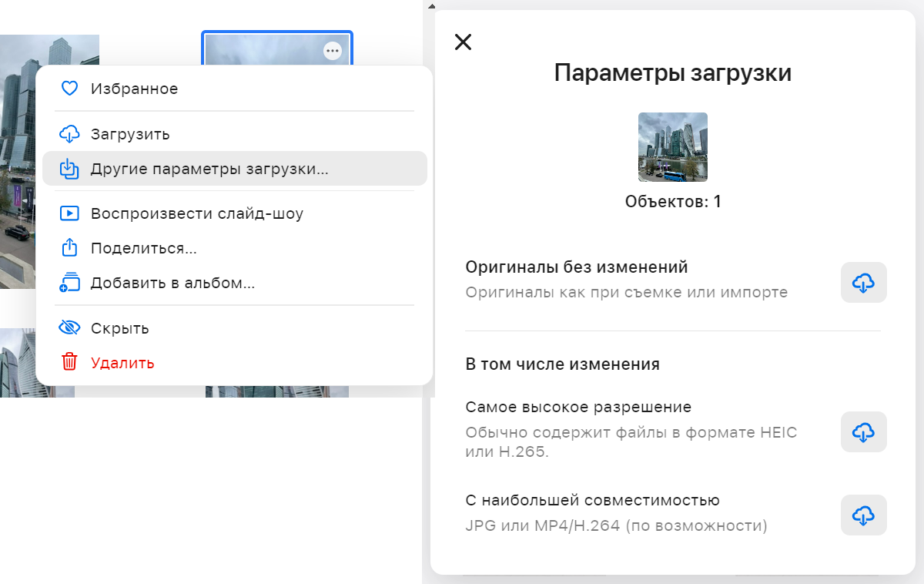Image resolution: width=924 pixels, height=584 pixels.
Task: Click the share icon beside Поделиться
Action: [69, 248]
